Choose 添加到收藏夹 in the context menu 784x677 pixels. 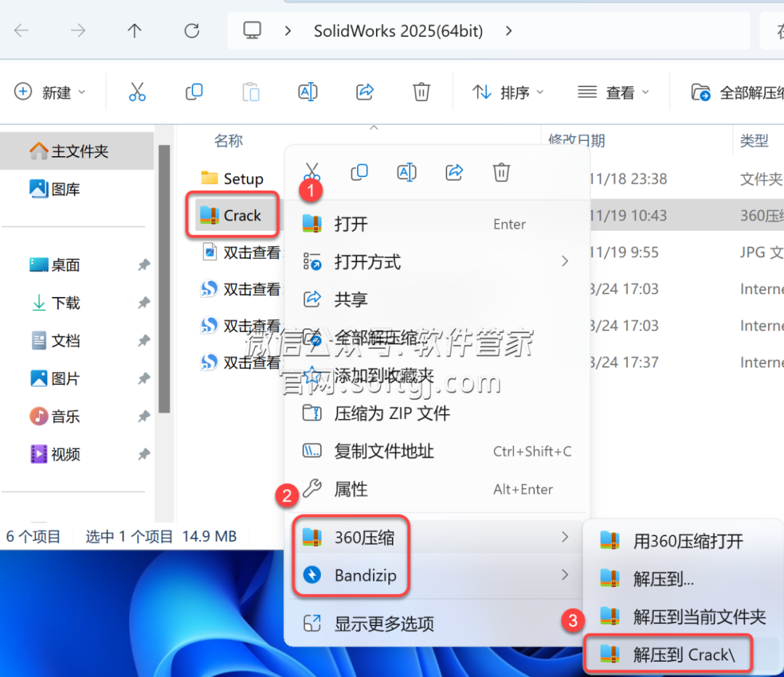(438, 376)
